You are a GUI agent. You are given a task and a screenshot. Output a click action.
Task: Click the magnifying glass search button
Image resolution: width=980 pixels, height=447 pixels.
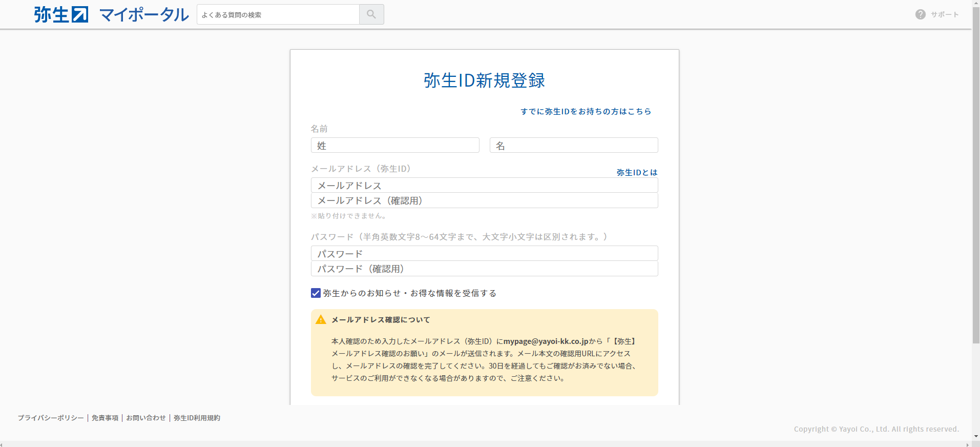click(371, 14)
